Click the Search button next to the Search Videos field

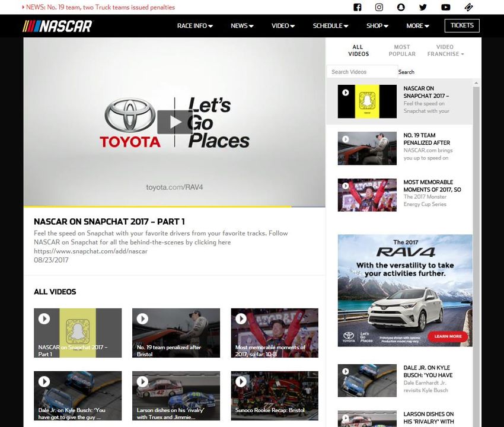(x=406, y=72)
